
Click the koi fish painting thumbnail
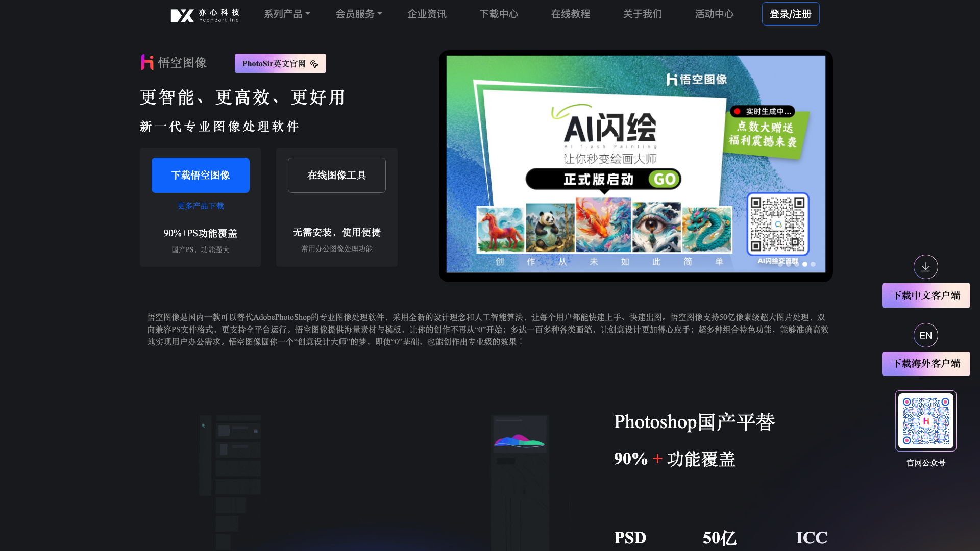click(x=603, y=224)
